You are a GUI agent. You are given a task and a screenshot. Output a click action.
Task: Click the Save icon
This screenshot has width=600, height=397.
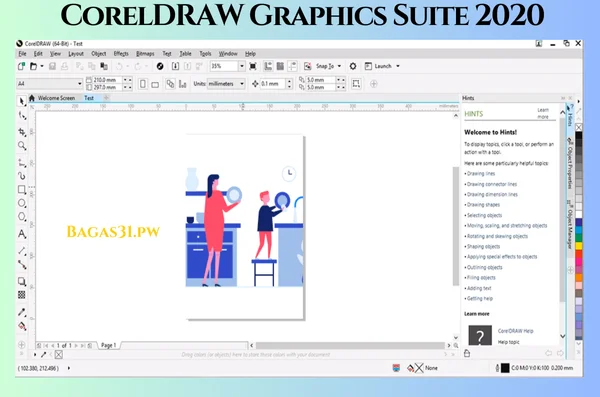tap(52, 66)
